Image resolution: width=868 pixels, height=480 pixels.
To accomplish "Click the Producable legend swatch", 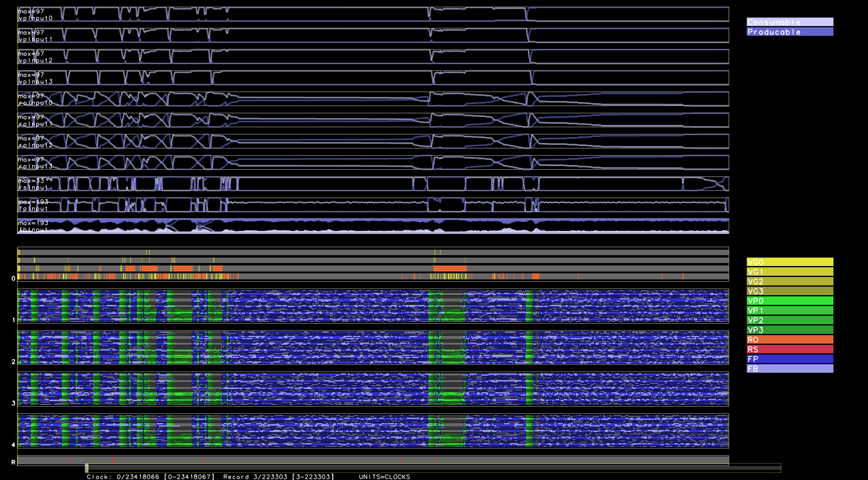I will coord(789,32).
